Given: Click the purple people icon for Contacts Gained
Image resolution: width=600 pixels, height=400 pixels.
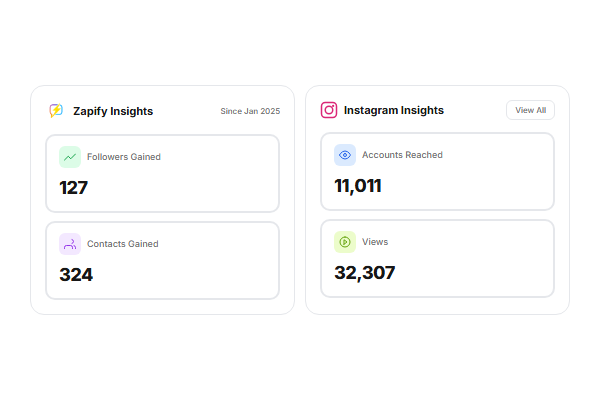Looking at the screenshot, I should point(70,243).
